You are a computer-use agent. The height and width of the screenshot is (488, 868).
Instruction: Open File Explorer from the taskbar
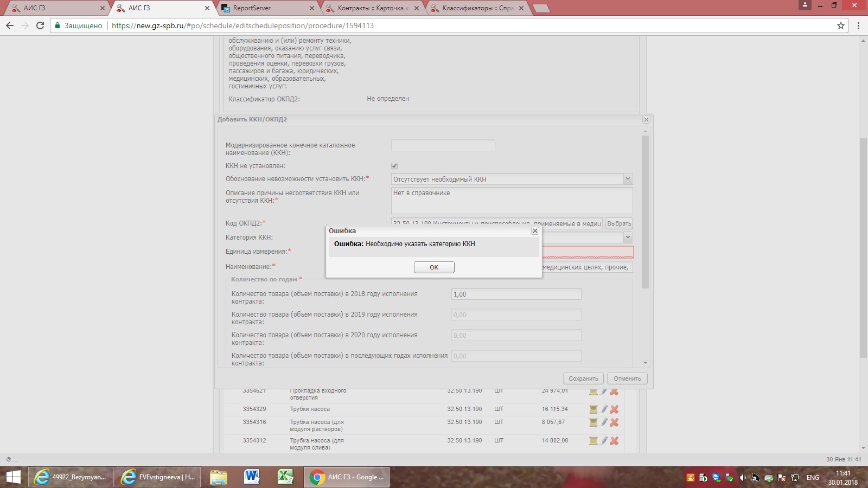[219, 477]
